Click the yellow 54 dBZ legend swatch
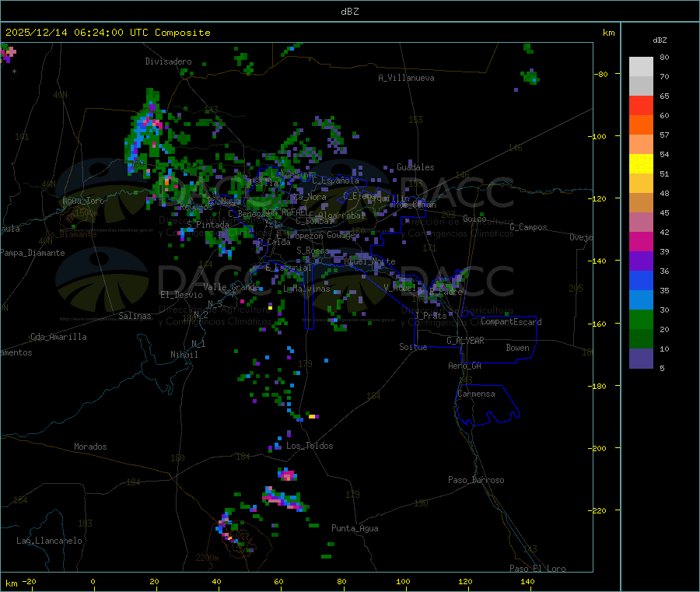Viewport: 700px width, 592px height. (x=641, y=164)
